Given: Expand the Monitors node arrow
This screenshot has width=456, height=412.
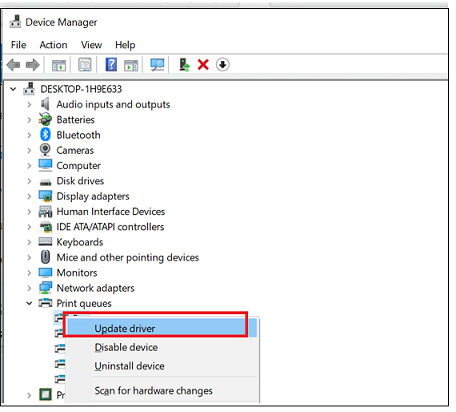Looking at the screenshot, I should coord(29,273).
